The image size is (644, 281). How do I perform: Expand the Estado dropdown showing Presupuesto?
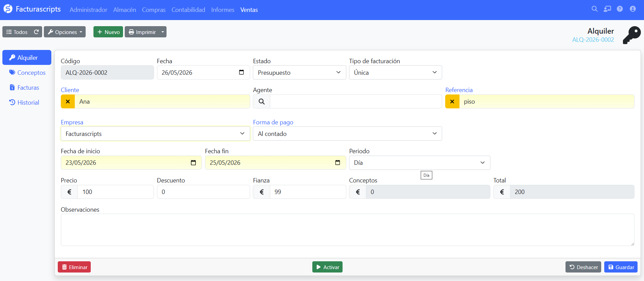pos(299,72)
